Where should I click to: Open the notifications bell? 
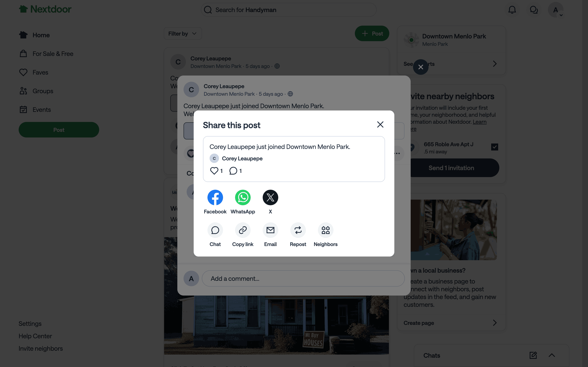[512, 10]
